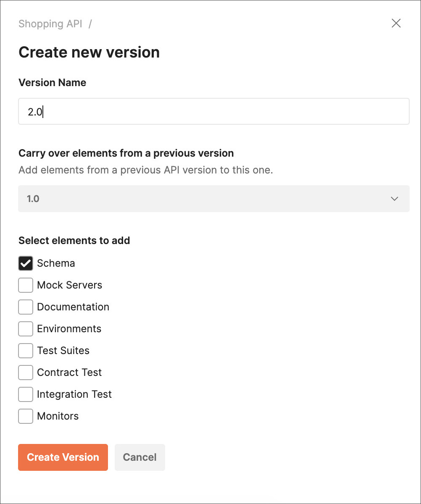This screenshot has height=504, width=421.
Task: Open the previous version dropdown showing 1.0
Action: [x=214, y=199]
